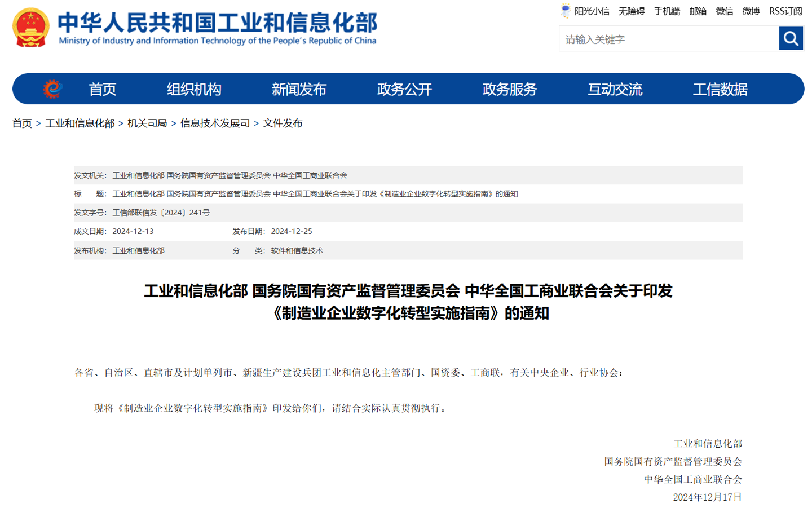The image size is (812, 508).
Task: Open the 阳光小信 assistant icon
Action: 565,11
